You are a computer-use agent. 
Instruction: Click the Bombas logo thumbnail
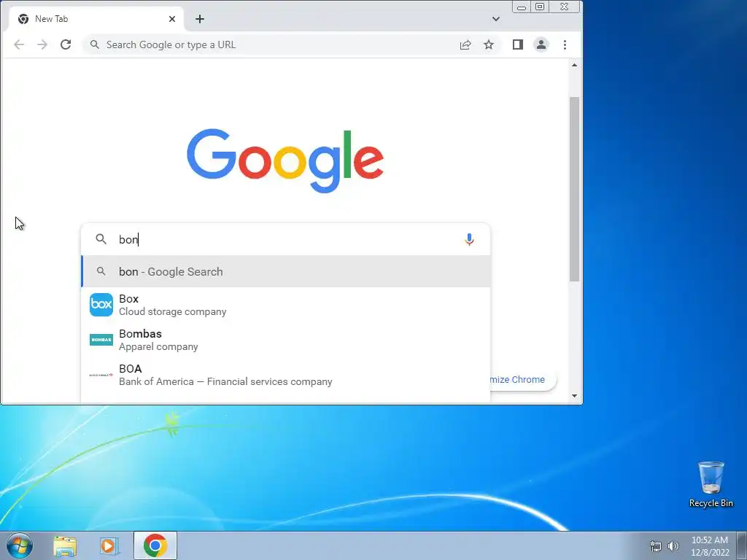click(x=101, y=340)
